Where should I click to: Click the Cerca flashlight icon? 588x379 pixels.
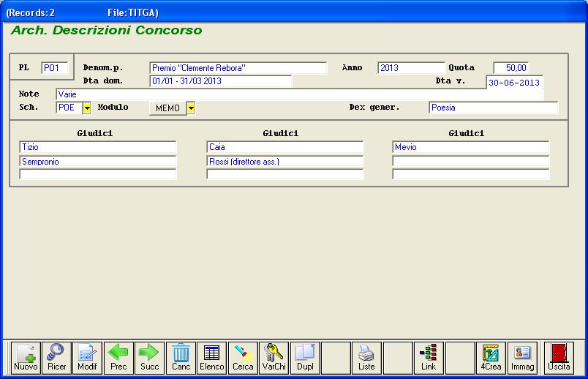coord(243,358)
